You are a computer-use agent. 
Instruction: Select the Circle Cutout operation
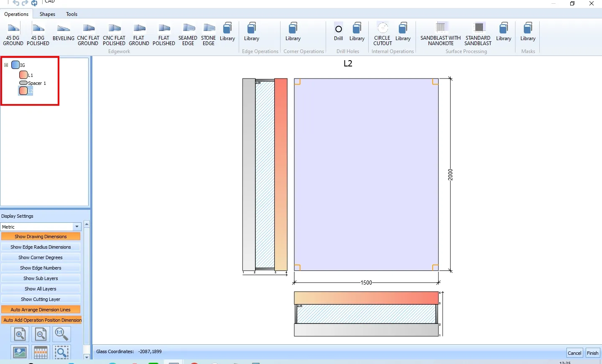click(x=383, y=34)
